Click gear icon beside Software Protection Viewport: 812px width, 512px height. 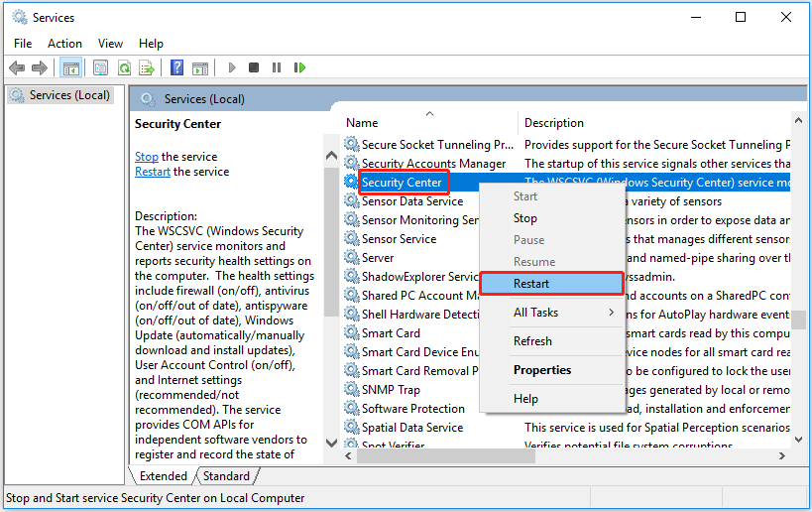352,408
